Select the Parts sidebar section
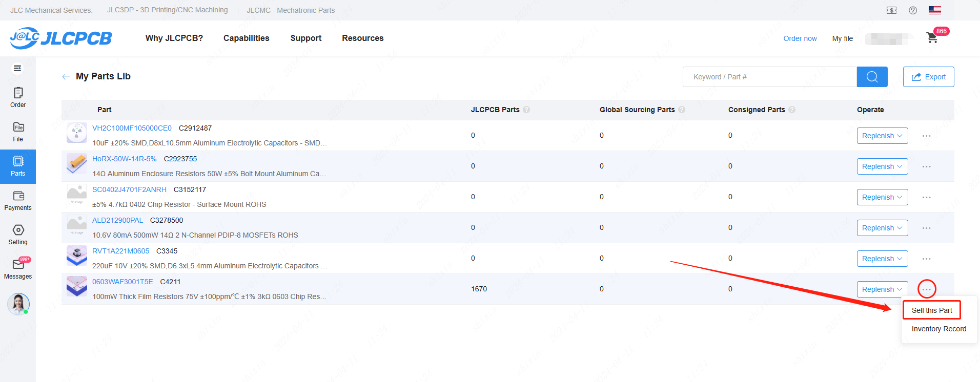This screenshot has height=382, width=980. [x=18, y=166]
